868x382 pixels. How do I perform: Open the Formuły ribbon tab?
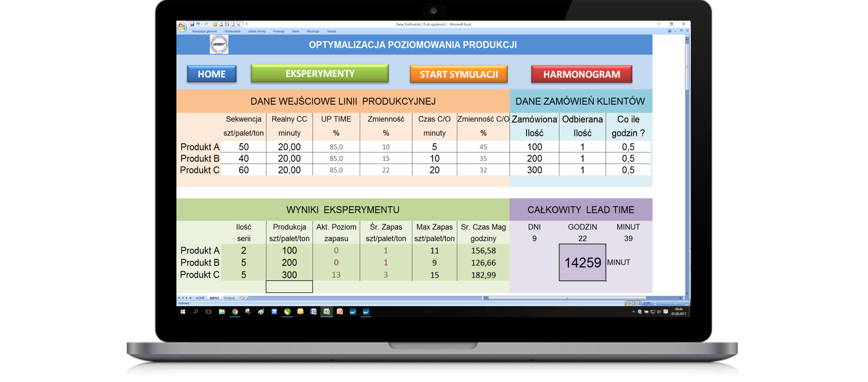click(279, 31)
